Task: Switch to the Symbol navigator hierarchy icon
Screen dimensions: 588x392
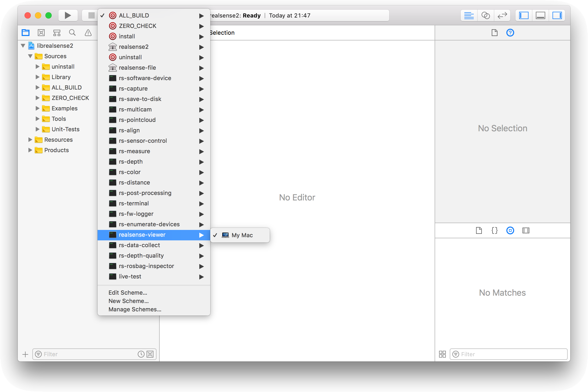Action: point(57,33)
